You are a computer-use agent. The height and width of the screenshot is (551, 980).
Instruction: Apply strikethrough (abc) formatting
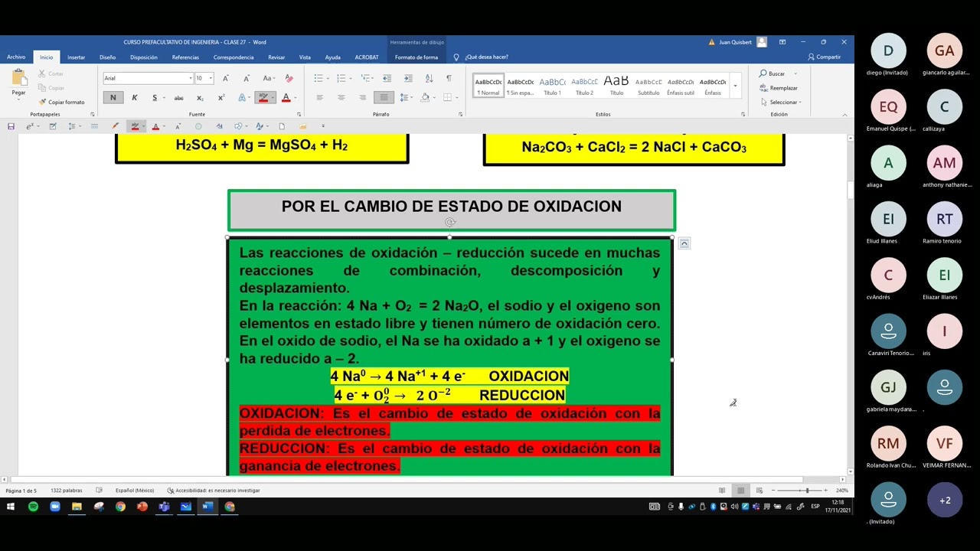click(x=178, y=98)
